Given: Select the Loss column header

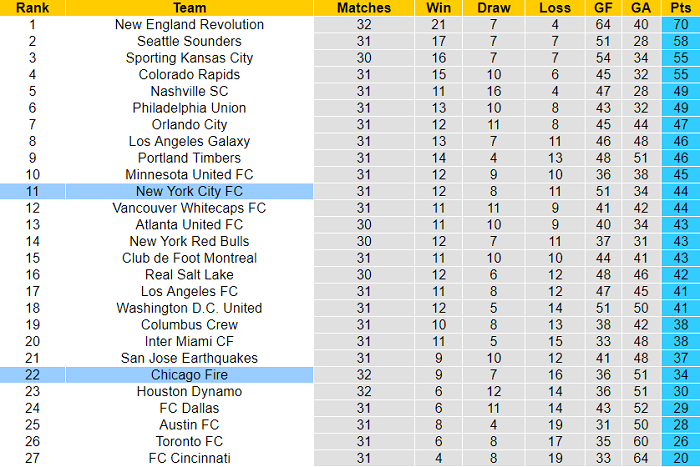Looking at the screenshot, I should (x=555, y=8).
